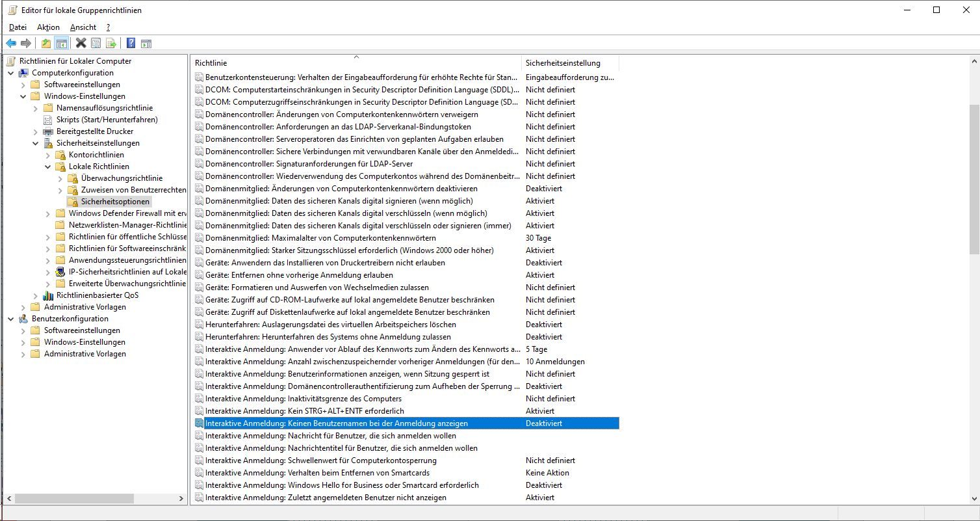The width and height of the screenshot is (980, 521).
Task: Click policy icon of Maximalalter von Computerkontenkennwörtern row
Action: tap(200, 238)
